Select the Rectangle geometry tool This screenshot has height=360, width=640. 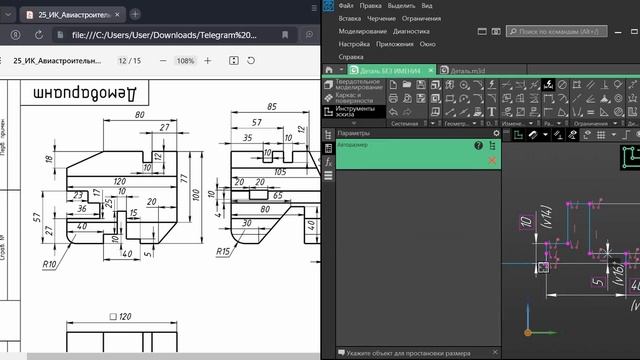pyautogui.click(x=450, y=98)
